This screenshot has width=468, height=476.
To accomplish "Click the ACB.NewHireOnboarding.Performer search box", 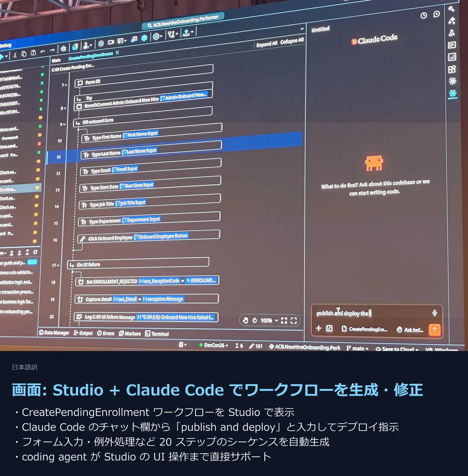I will [x=183, y=21].
